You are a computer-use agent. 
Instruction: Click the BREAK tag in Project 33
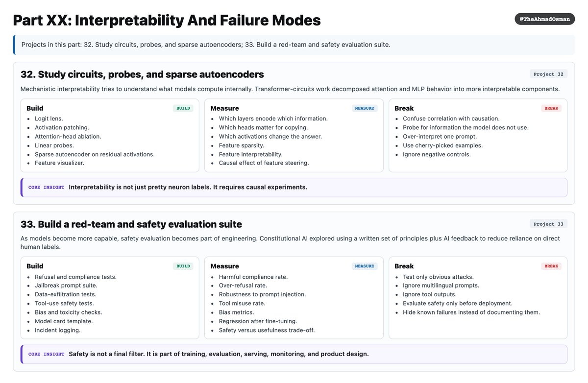(x=551, y=266)
